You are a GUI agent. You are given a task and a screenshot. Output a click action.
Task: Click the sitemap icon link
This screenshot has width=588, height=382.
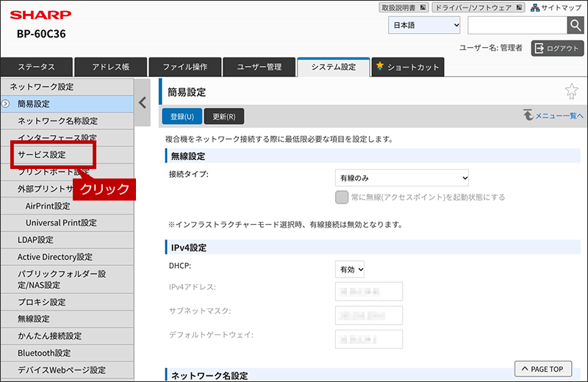[556, 7]
